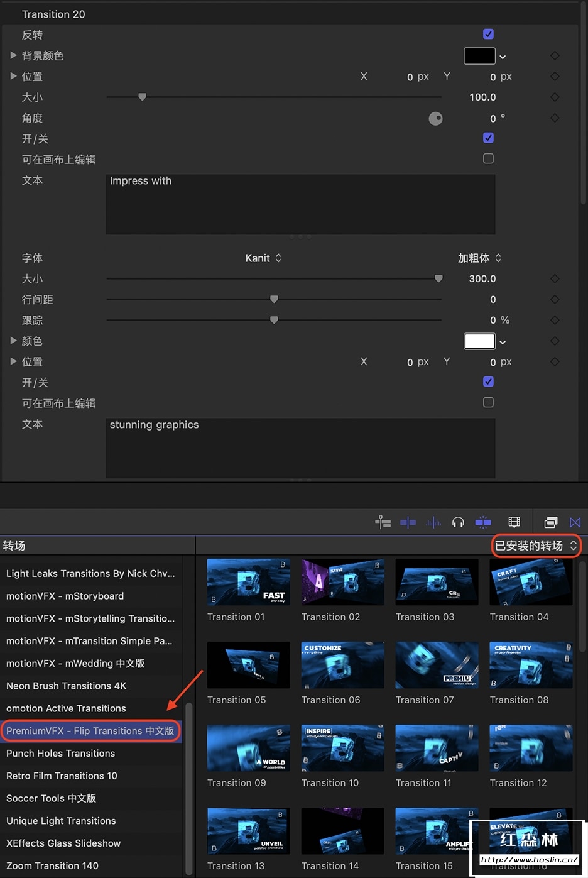
Task: Select Transition 14 thumbnail
Action: tap(343, 831)
